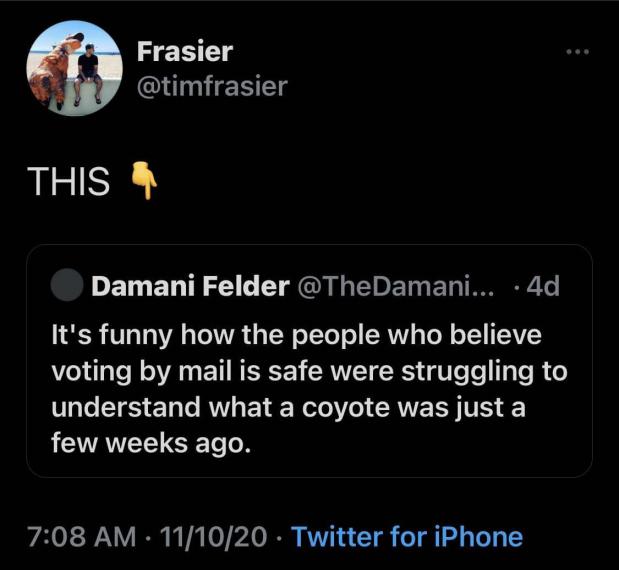
Task: Click the 11/10/20 date
Action: point(210,537)
